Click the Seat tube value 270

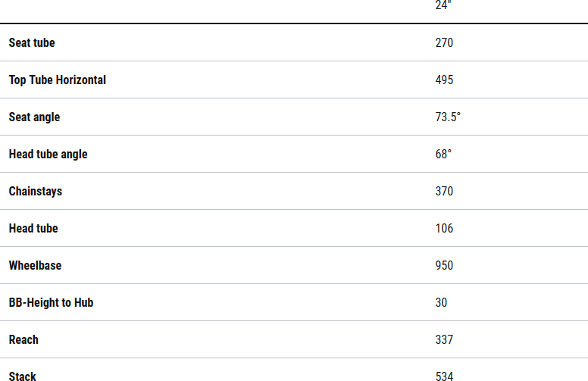pyautogui.click(x=444, y=43)
